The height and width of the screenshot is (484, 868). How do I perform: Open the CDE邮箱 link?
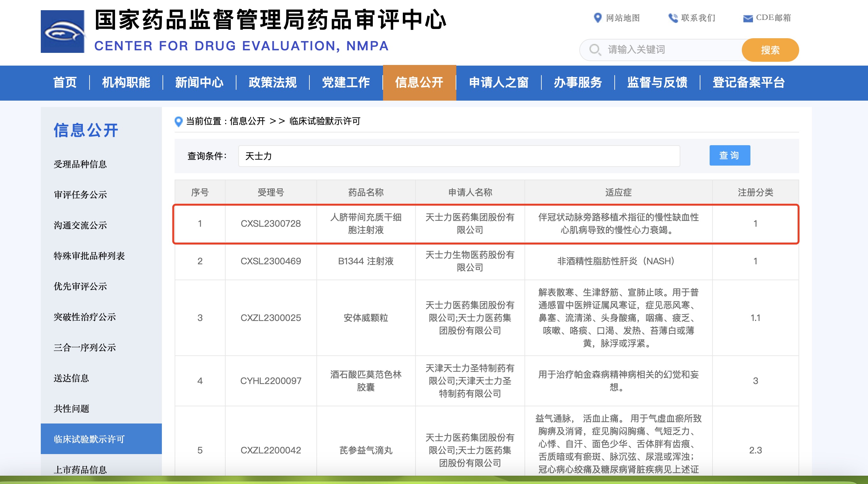(773, 18)
